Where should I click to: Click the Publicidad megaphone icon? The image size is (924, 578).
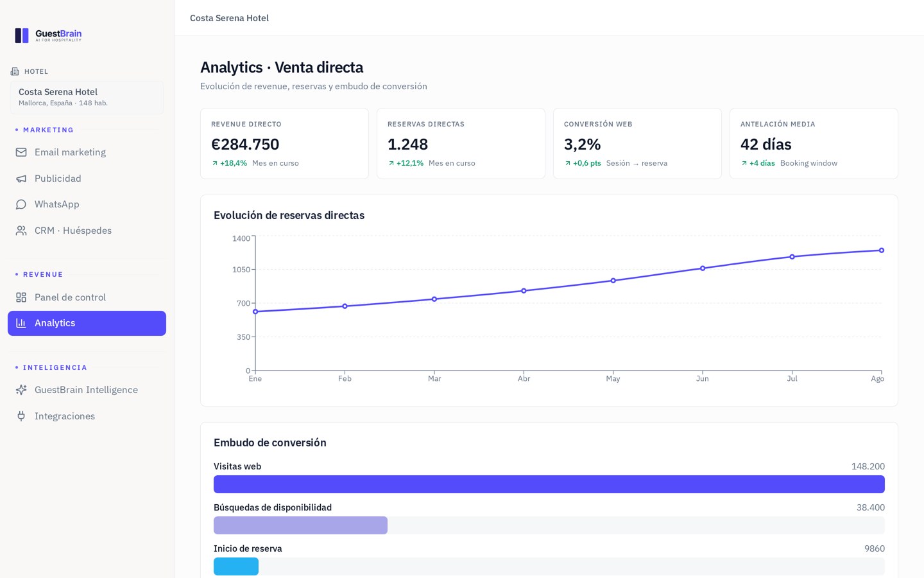[21, 179]
